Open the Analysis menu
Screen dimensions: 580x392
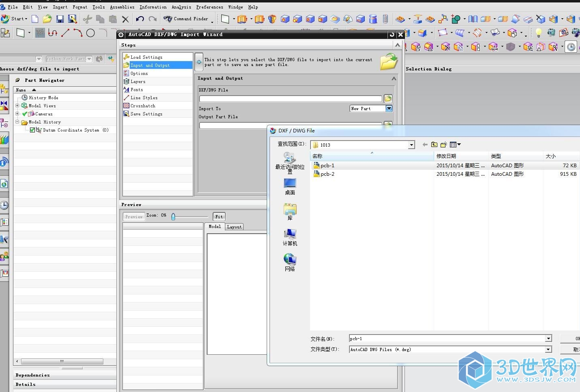click(x=181, y=7)
